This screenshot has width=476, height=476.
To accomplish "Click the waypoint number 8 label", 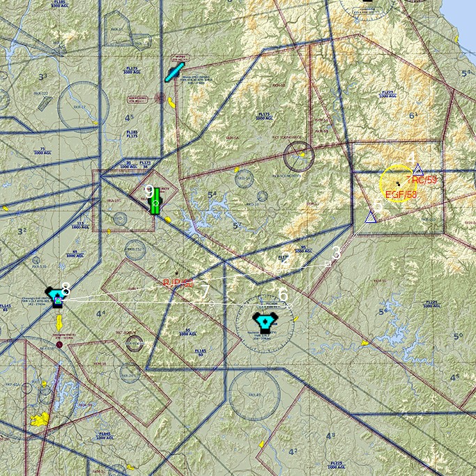I will (66, 289).
